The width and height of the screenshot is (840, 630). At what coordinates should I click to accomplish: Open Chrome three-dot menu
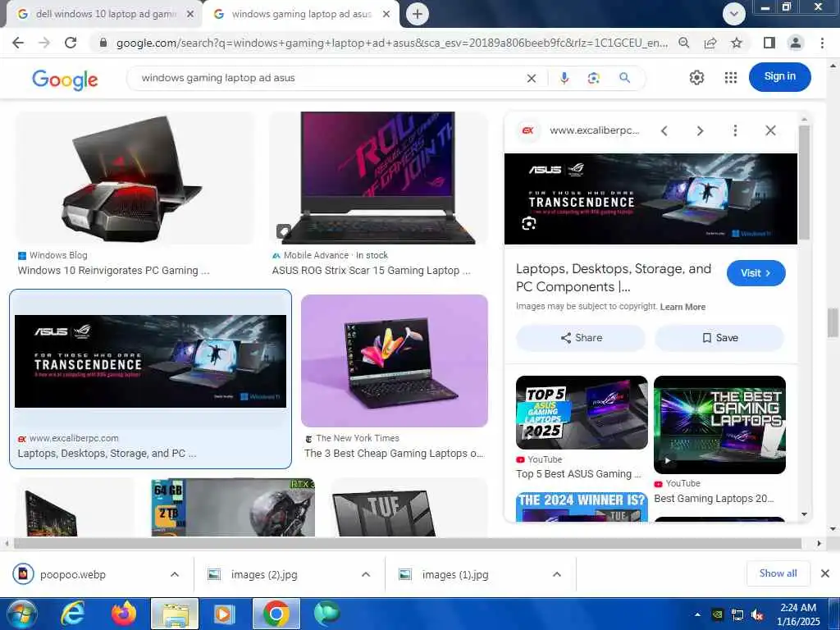point(822,43)
